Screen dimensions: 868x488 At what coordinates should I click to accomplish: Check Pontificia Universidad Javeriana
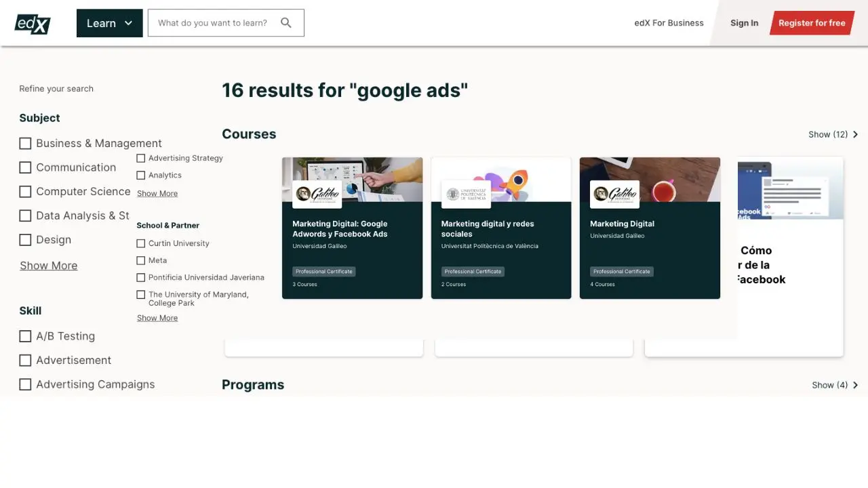(x=141, y=277)
